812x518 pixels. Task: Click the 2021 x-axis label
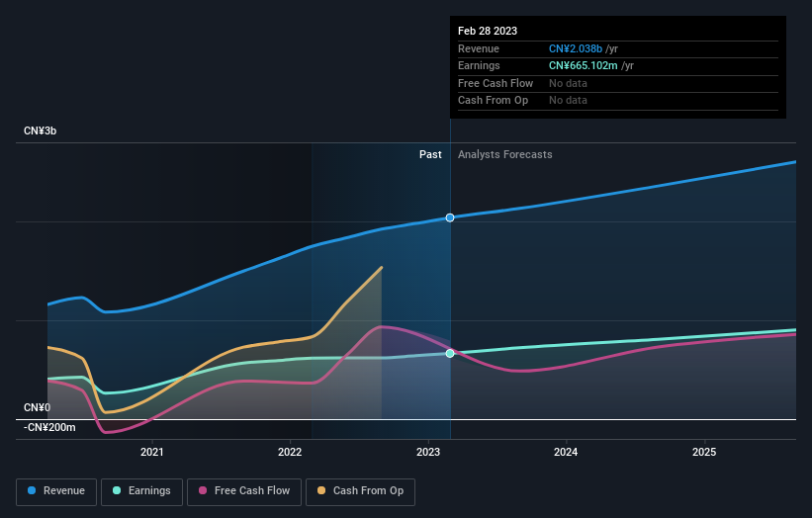click(x=151, y=452)
